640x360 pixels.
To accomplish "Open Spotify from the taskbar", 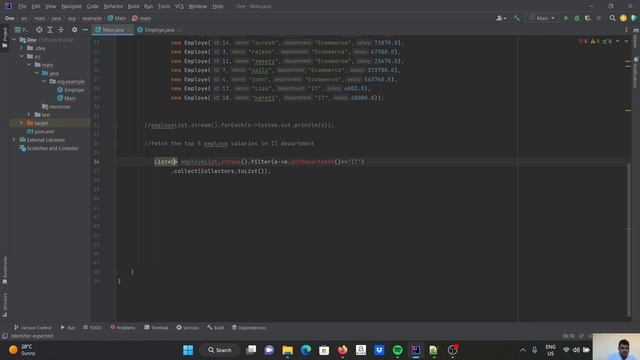I will [398, 350].
